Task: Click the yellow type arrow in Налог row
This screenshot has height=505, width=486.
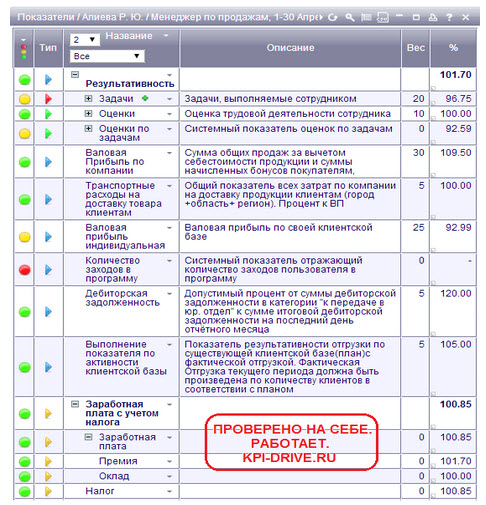Action: coord(48,492)
